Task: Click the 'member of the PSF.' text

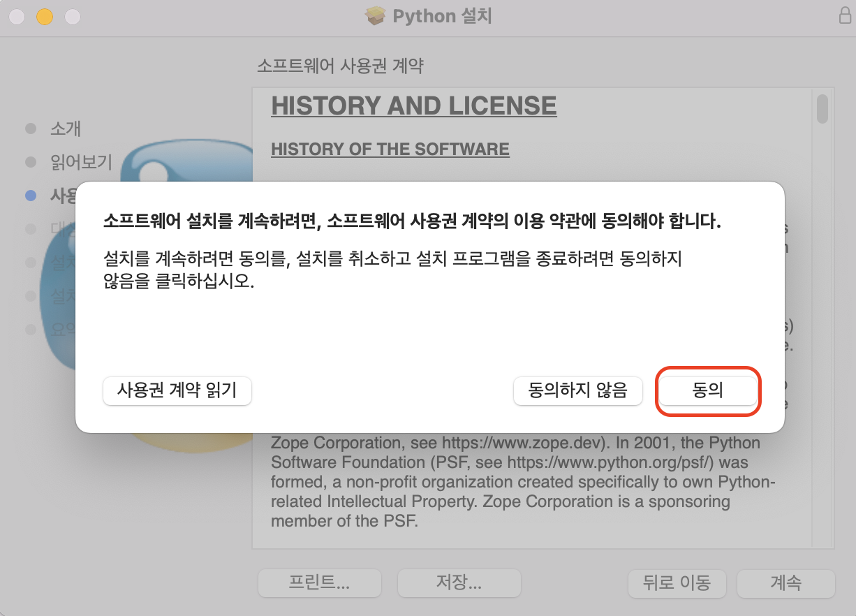Action: 344,521
